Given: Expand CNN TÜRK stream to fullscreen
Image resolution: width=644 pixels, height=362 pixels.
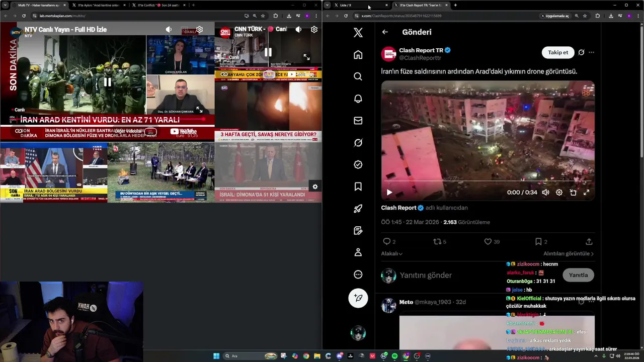Looking at the screenshot, I should [x=306, y=57].
